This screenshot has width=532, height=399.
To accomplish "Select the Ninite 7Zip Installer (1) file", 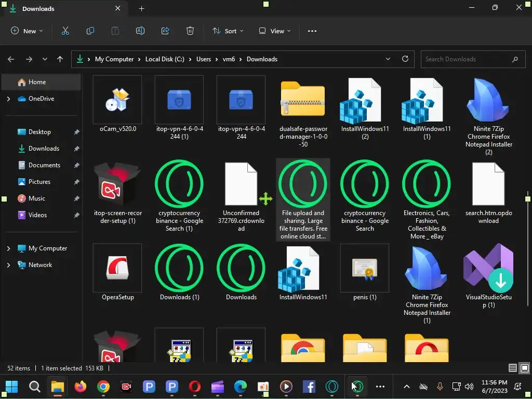I will click(427, 284).
